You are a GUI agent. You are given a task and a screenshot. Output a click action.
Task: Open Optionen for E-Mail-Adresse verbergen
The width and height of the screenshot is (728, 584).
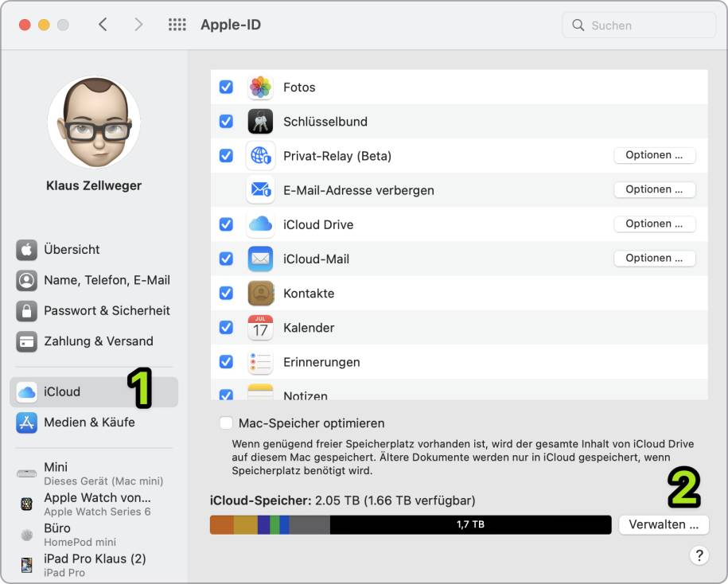click(x=655, y=190)
